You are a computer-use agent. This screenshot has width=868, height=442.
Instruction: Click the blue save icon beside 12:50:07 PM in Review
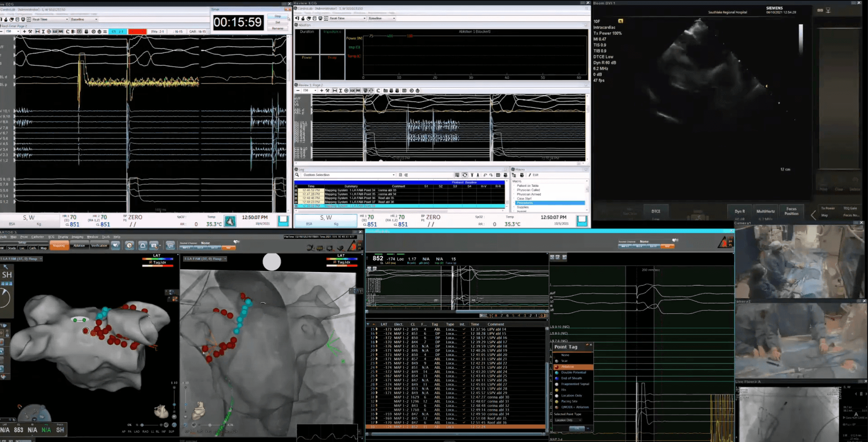point(582,220)
